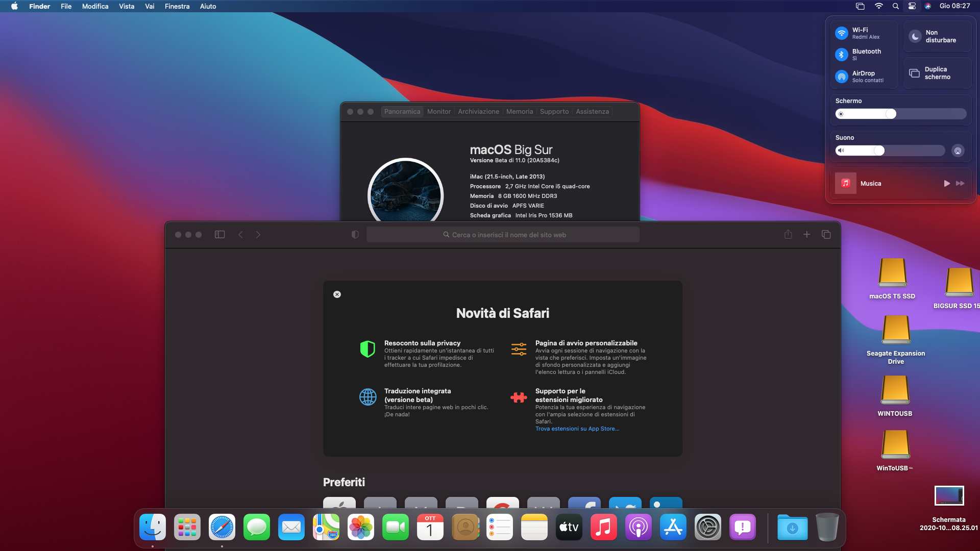Open new tab with Safari plus button
This screenshot has height=551, width=980.
tap(806, 235)
